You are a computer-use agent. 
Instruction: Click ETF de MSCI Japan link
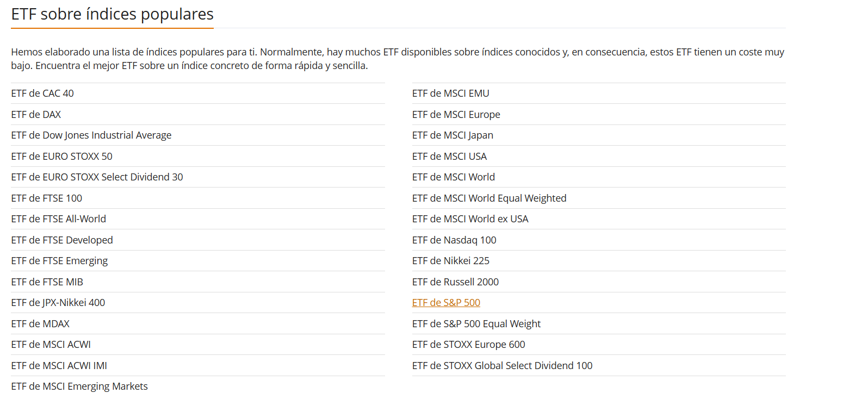click(452, 135)
